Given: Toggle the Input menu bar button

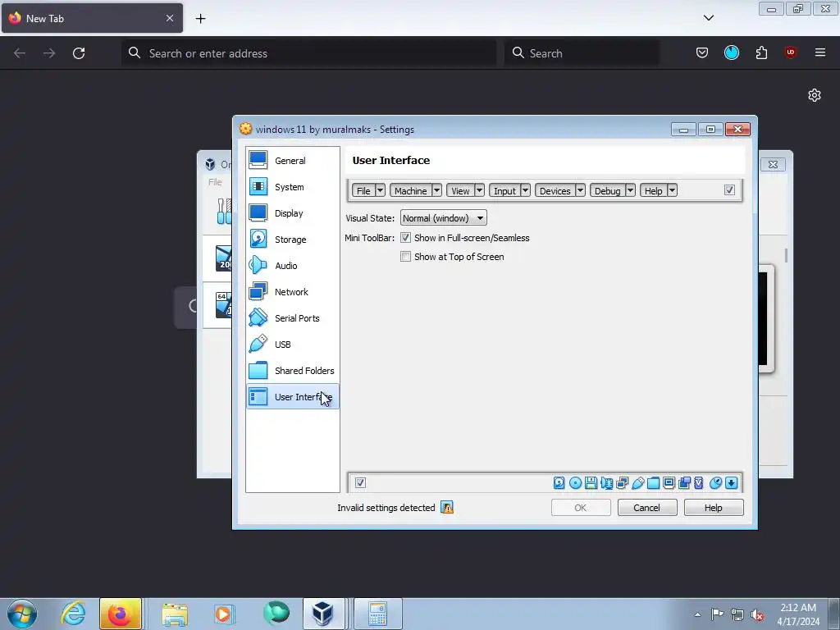Looking at the screenshot, I should 504,190.
